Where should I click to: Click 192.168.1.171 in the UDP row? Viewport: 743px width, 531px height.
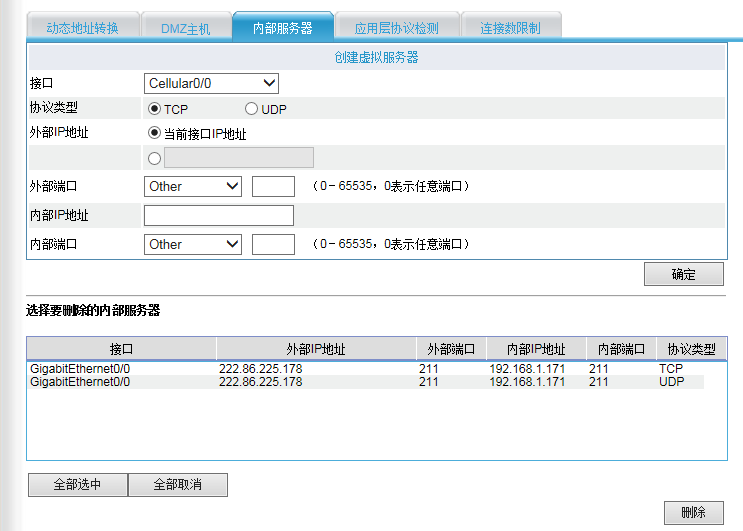pos(527,382)
